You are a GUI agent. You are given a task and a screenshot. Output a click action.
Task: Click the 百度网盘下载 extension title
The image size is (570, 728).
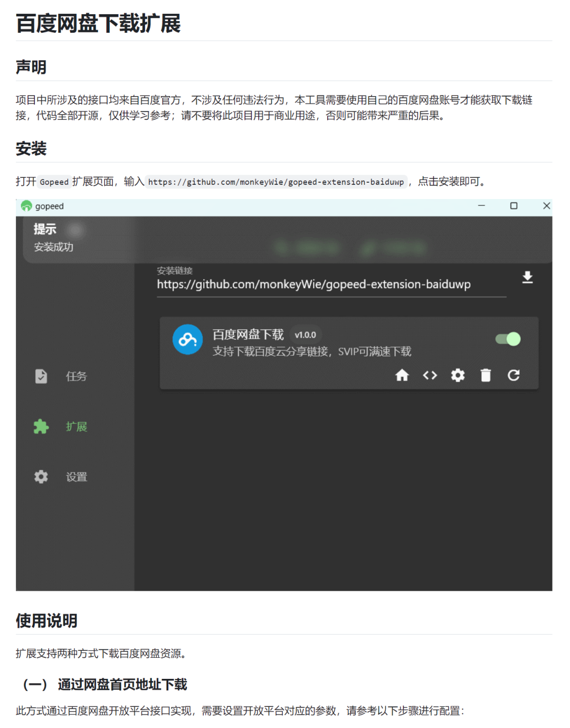248,335
